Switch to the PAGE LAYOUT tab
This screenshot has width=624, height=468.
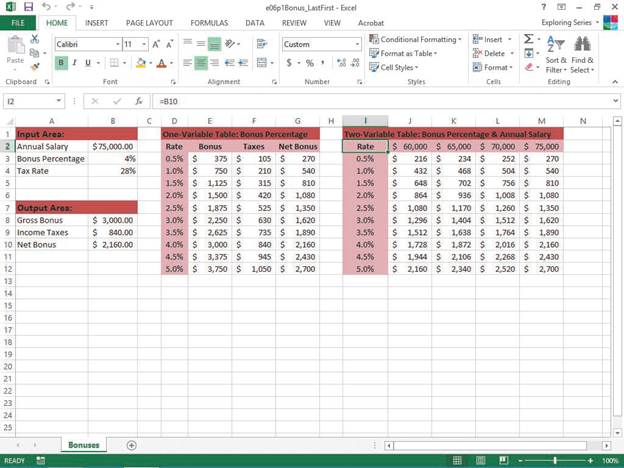tap(149, 23)
